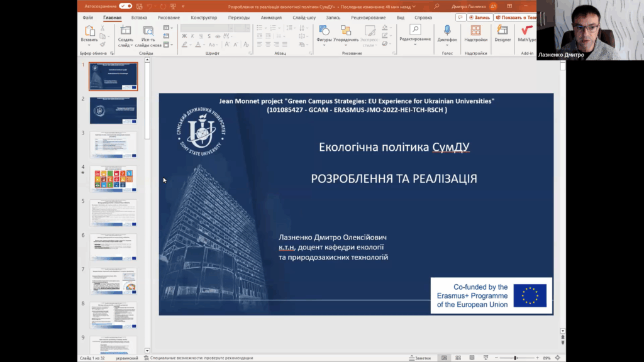
Task: Click the zoom in plus button
Action: point(537,358)
